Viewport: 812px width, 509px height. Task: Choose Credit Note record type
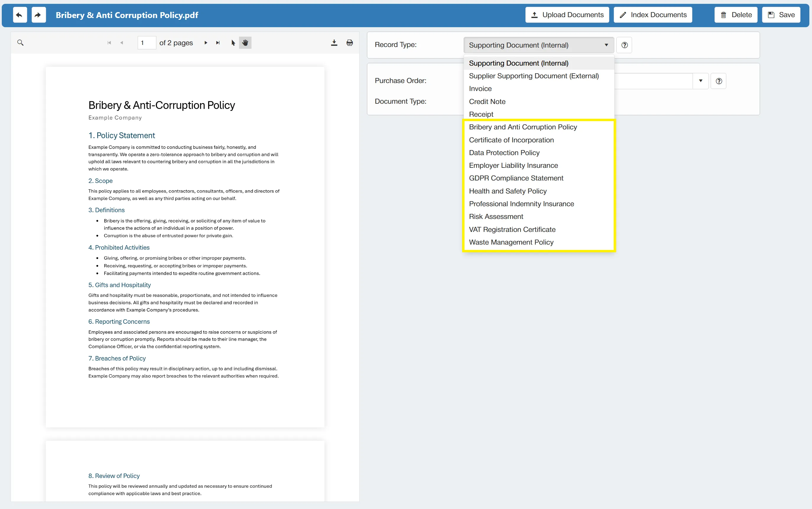539,102
